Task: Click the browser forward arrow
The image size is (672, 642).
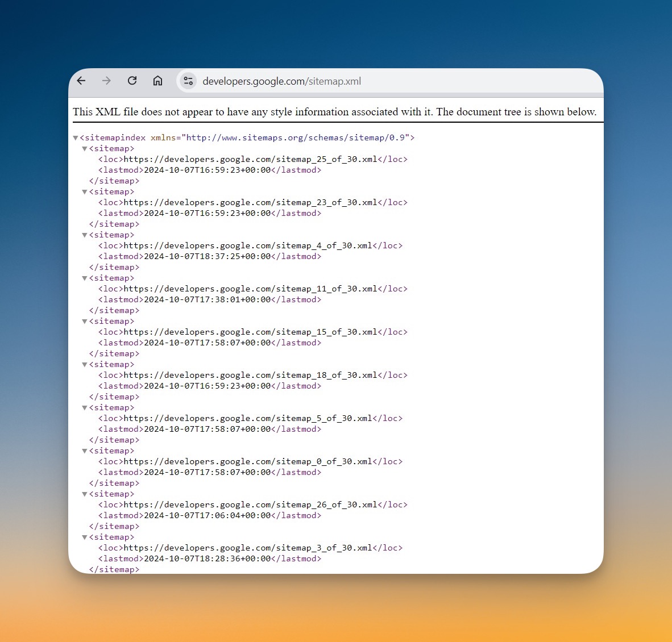Action: tap(106, 81)
